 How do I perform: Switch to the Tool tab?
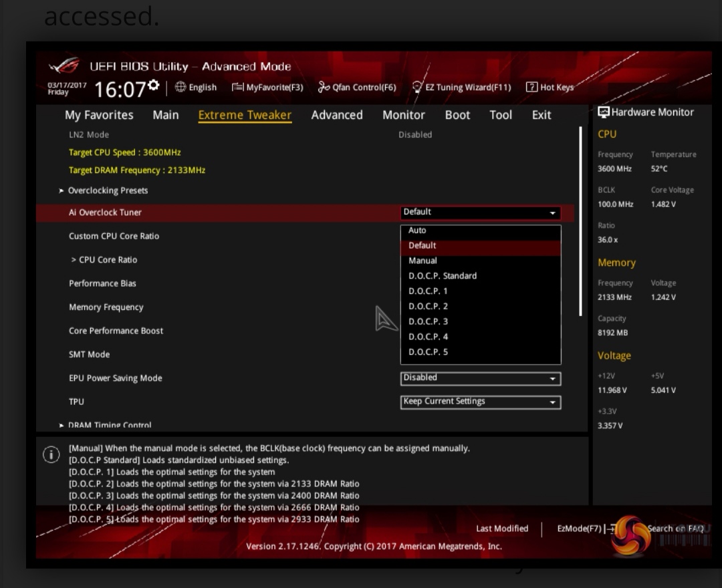(501, 115)
